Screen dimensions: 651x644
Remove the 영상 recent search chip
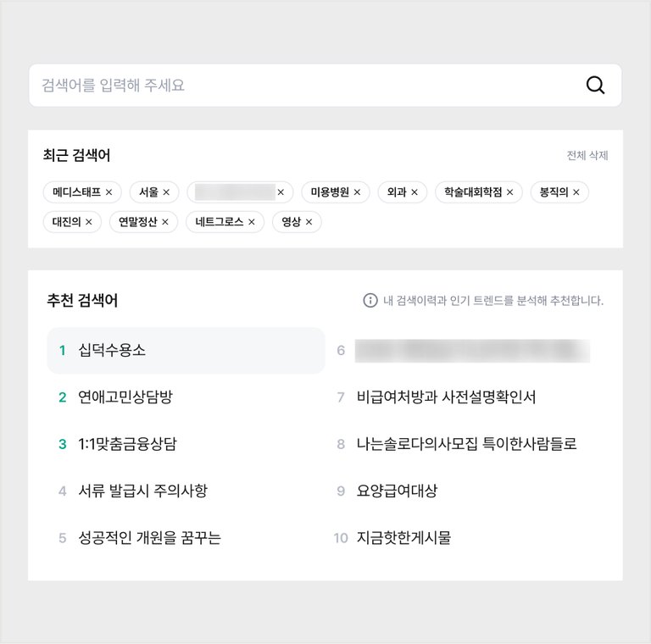pos(309,222)
